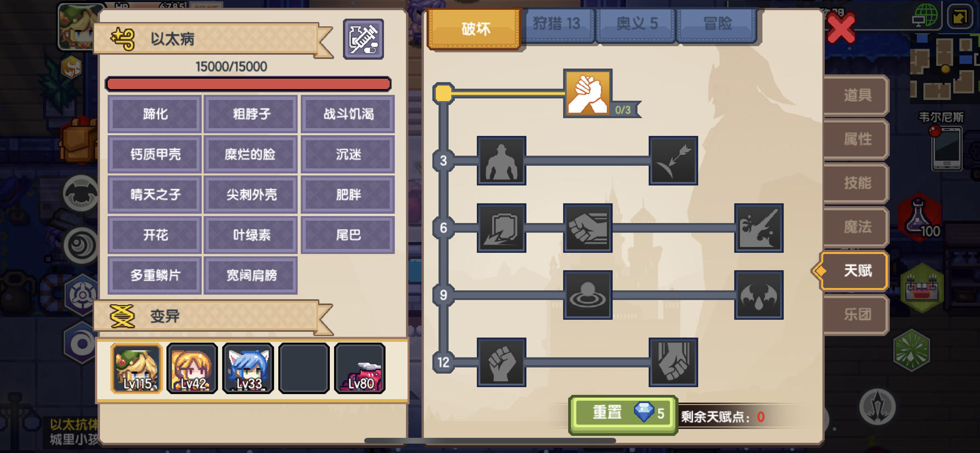Select the muscular body talent at level 3
980x453 pixels.
[x=501, y=161]
